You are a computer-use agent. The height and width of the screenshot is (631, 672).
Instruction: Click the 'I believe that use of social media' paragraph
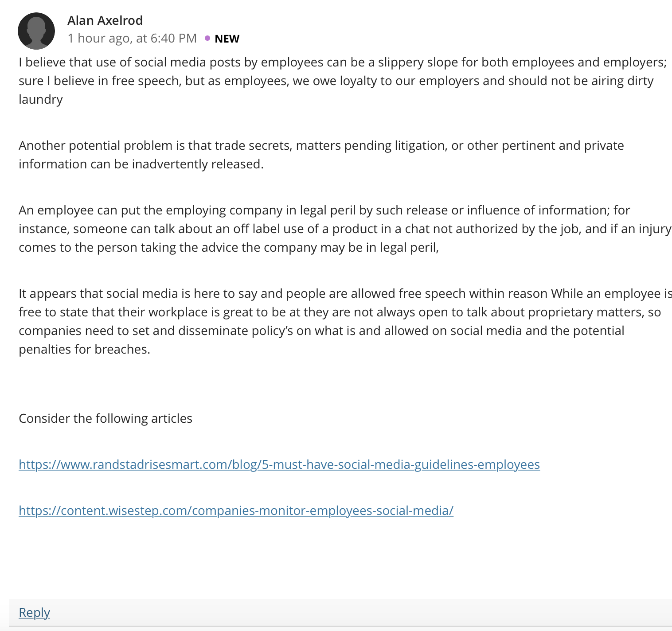point(343,81)
